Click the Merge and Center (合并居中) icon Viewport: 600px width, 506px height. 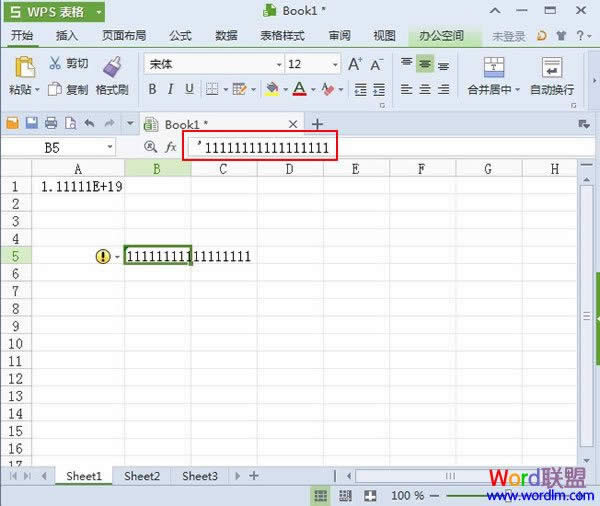click(x=493, y=67)
